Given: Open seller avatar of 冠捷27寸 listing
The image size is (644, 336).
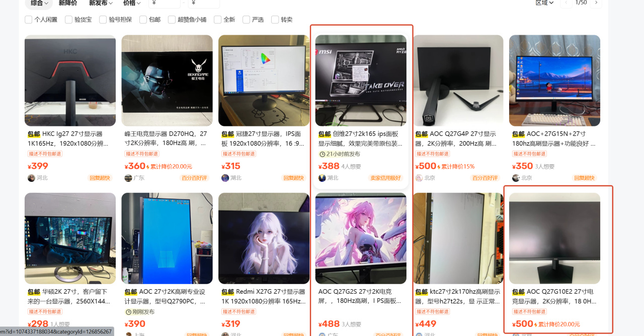Looking at the screenshot, I should click(225, 178).
